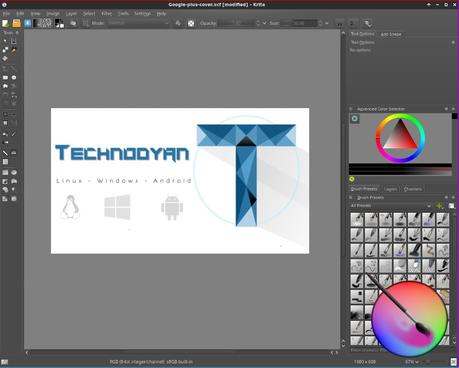Image resolution: width=459 pixels, height=368 pixels.
Task: Close the Advanced Color Selector docker
Action: [x=453, y=109]
